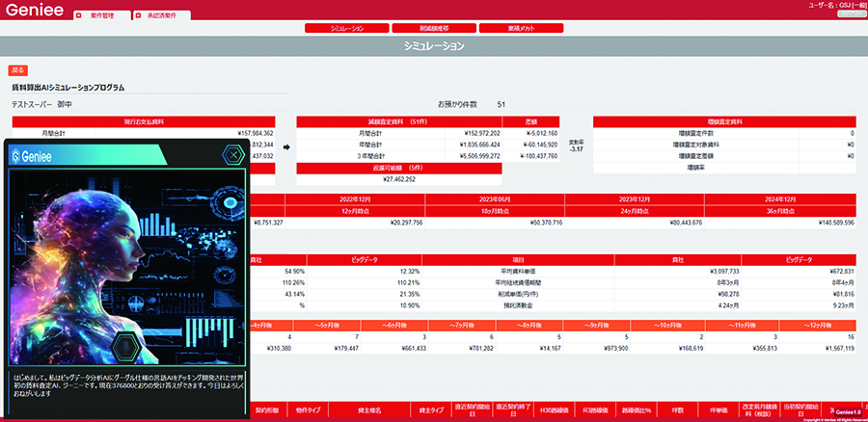The height and width of the screenshot is (422, 868).
Task: Select the シミュレーション red navigation button
Action: (347, 28)
